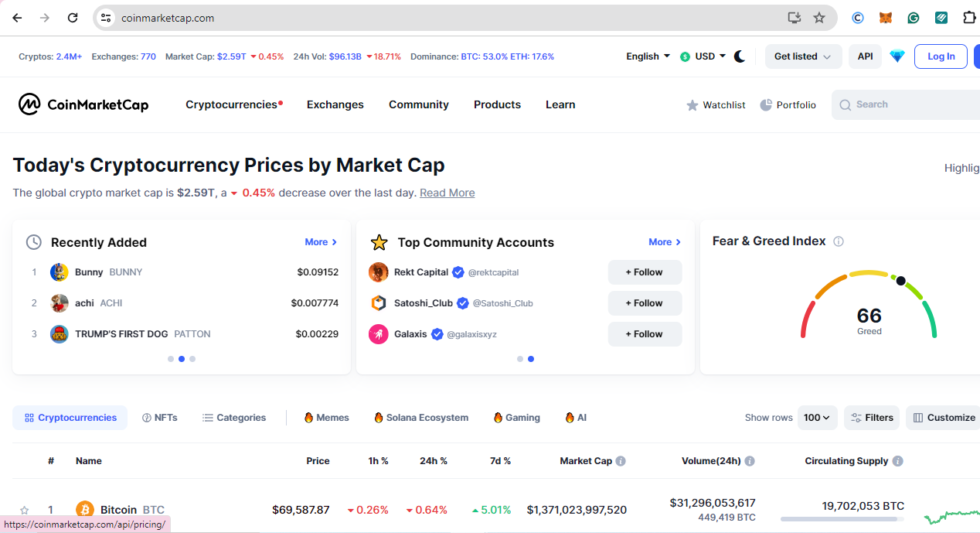This screenshot has height=533, width=980.
Task: Follow Satoshi_Club
Action: pos(645,303)
